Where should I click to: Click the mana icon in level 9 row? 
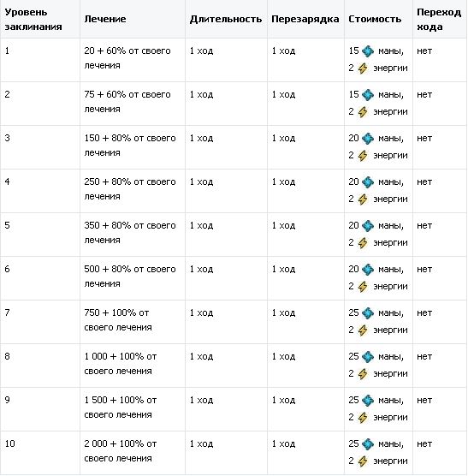(368, 401)
